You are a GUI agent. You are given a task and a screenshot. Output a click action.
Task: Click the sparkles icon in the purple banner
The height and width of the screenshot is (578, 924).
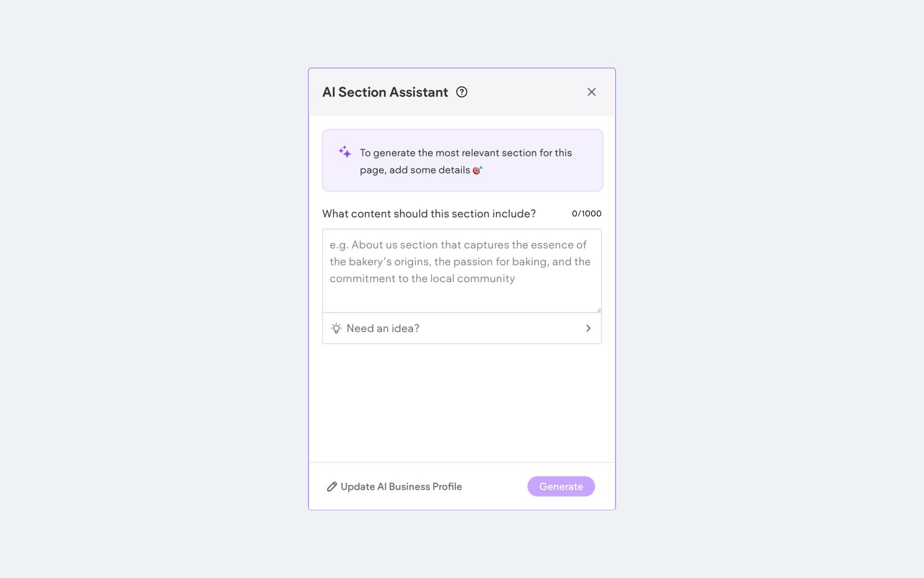point(344,152)
